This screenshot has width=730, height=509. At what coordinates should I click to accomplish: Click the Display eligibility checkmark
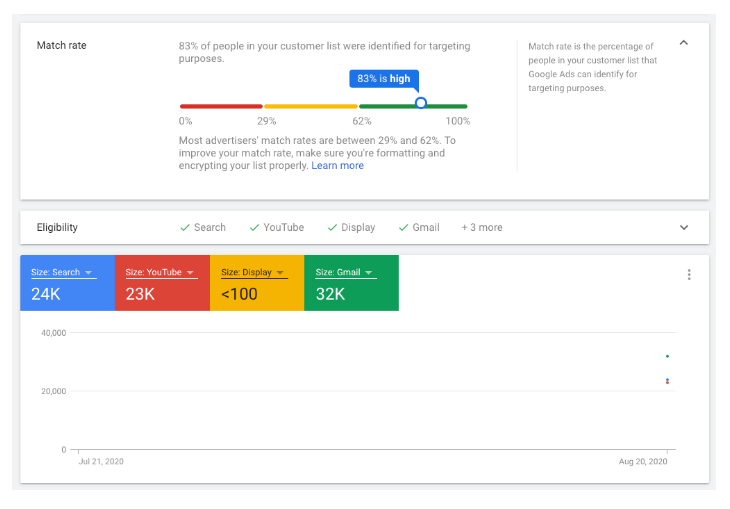[x=332, y=228]
